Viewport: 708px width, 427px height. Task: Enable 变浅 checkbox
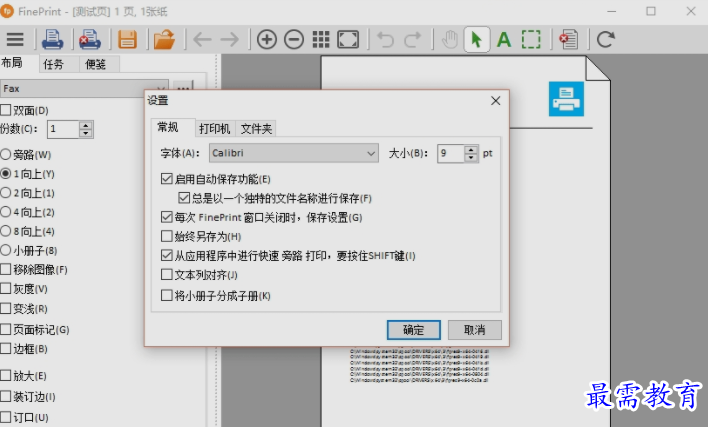tap(6, 309)
